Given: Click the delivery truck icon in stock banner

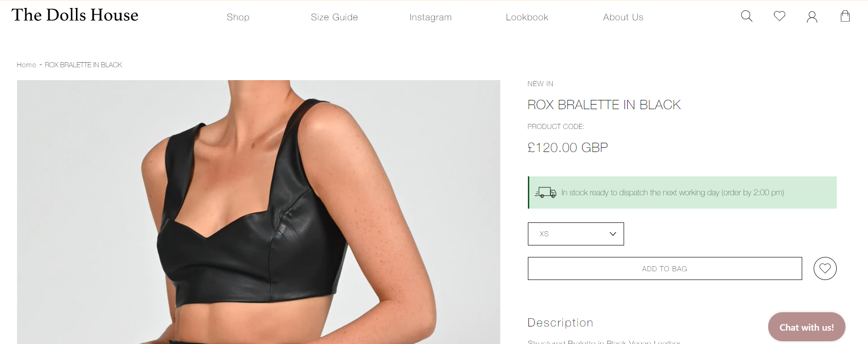Looking at the screenshot, I should click(x=545, y=192).
